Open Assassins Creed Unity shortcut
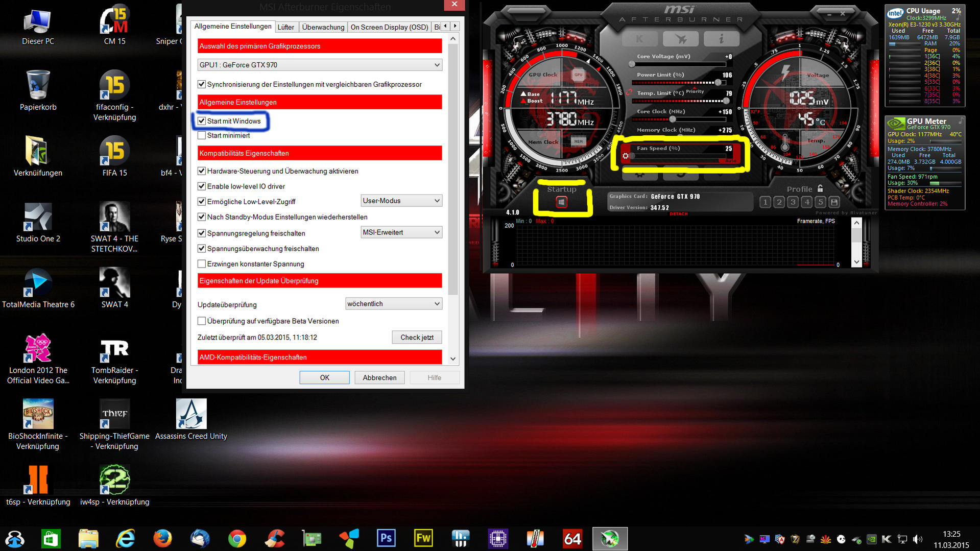This screenshot has width=980, height=551. (191, 420)
